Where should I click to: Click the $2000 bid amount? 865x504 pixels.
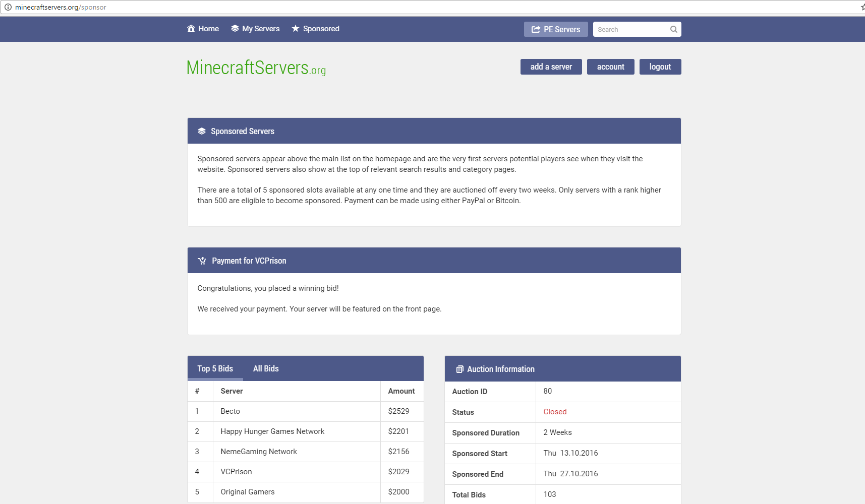click(399, 492)
